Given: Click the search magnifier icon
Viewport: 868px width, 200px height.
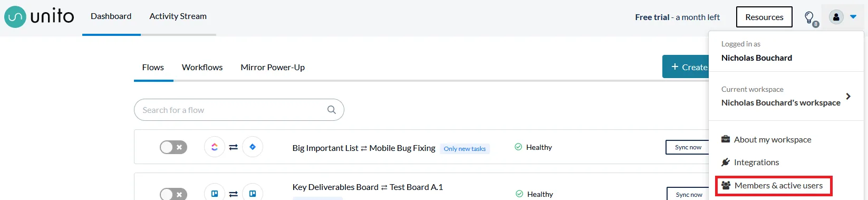Looking at the screenshot, I should pos(332,110).
